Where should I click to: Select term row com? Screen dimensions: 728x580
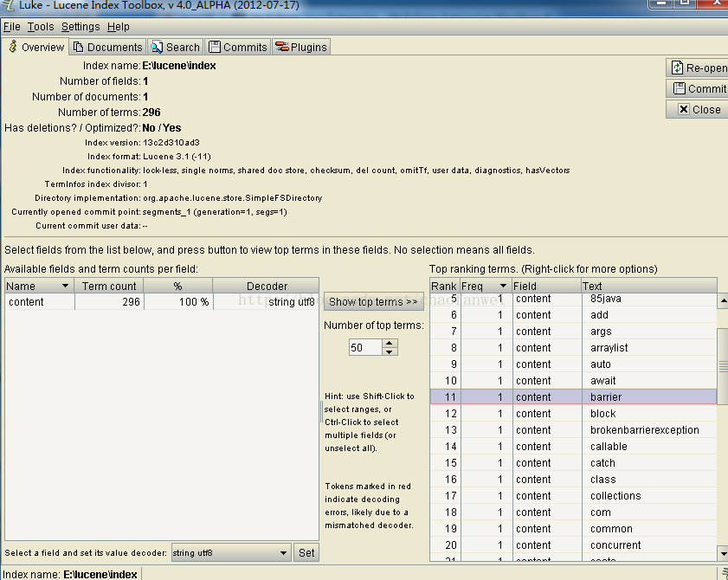point(573,512)
